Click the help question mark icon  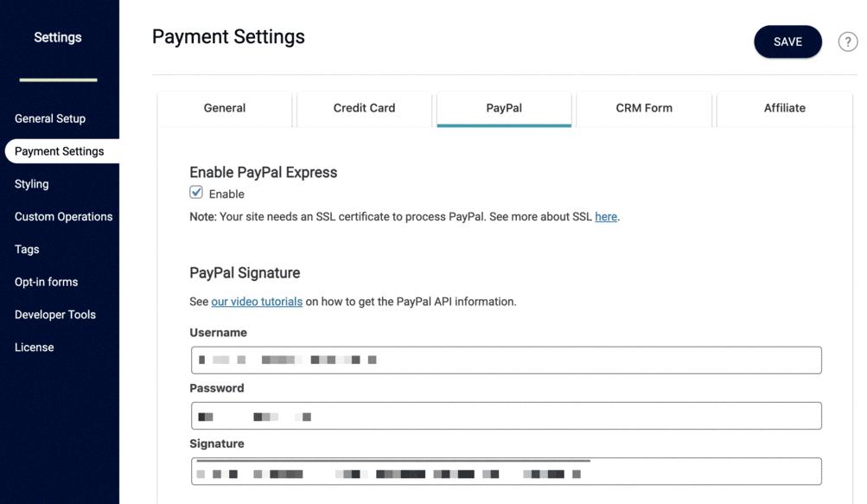(x=848, y=41)
